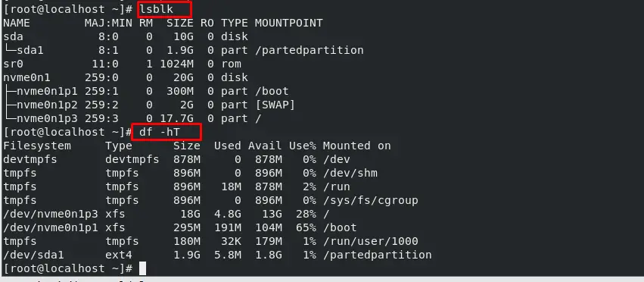Click the terminal cursor at last prompt
Image resolution: width=644 pixels, height=282 pixels.
(x=142, y=268)
